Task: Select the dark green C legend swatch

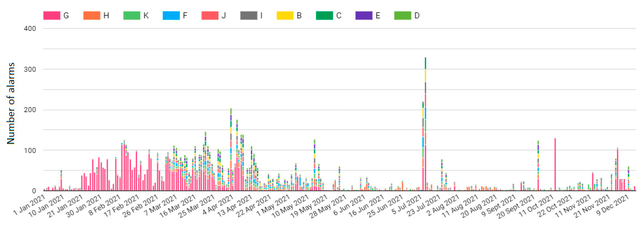Action: [324, 16]
